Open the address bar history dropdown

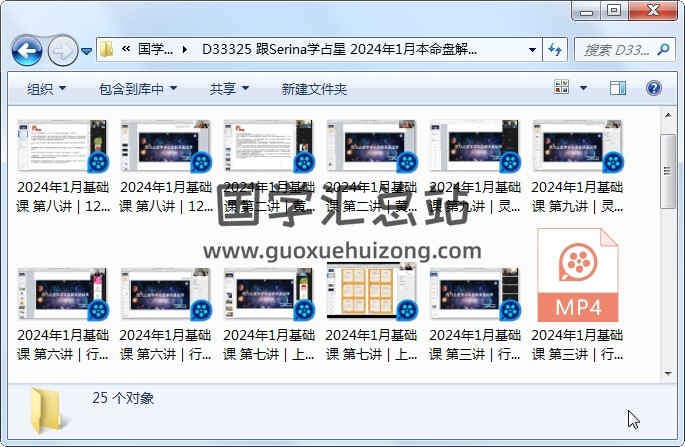(x=532, y=49)
